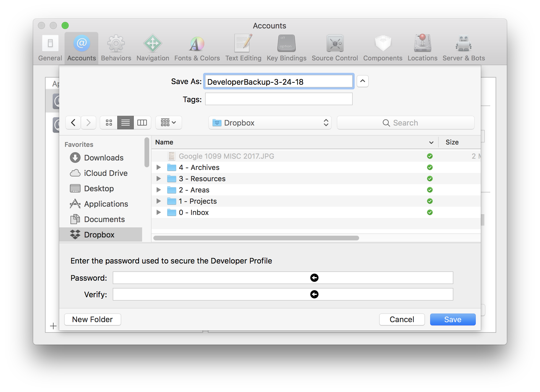
Task: Open the Locations preferences tab
Action: click(422, 47)
